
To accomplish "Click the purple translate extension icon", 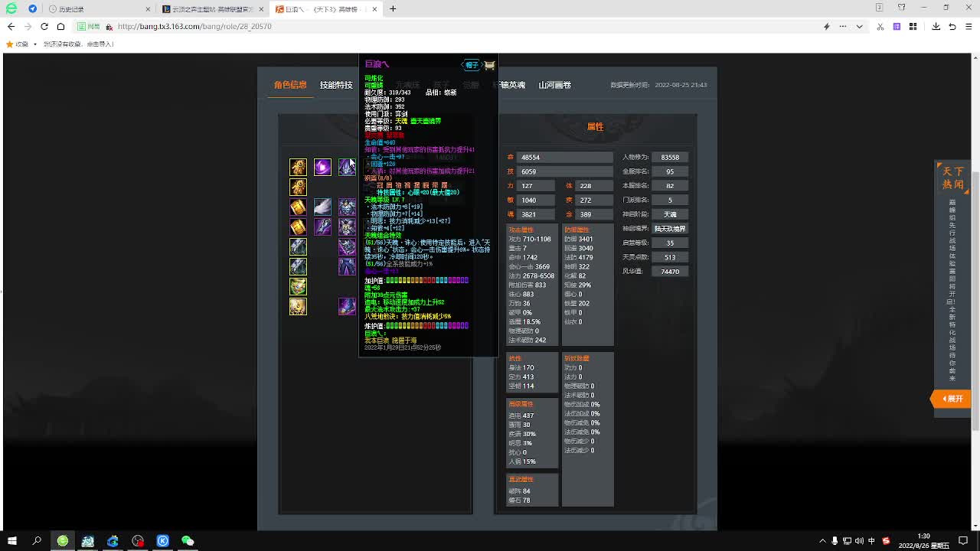I will tap(896, 26).
